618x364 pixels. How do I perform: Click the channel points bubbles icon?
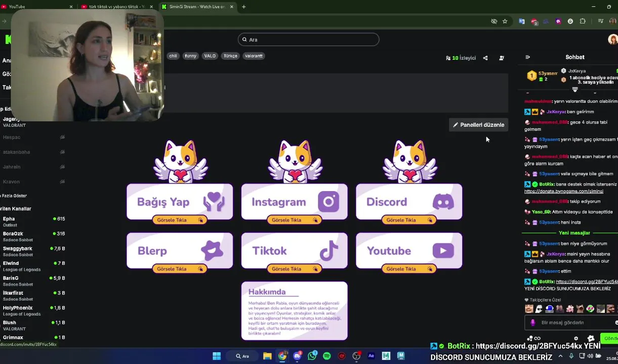[530, 338]
